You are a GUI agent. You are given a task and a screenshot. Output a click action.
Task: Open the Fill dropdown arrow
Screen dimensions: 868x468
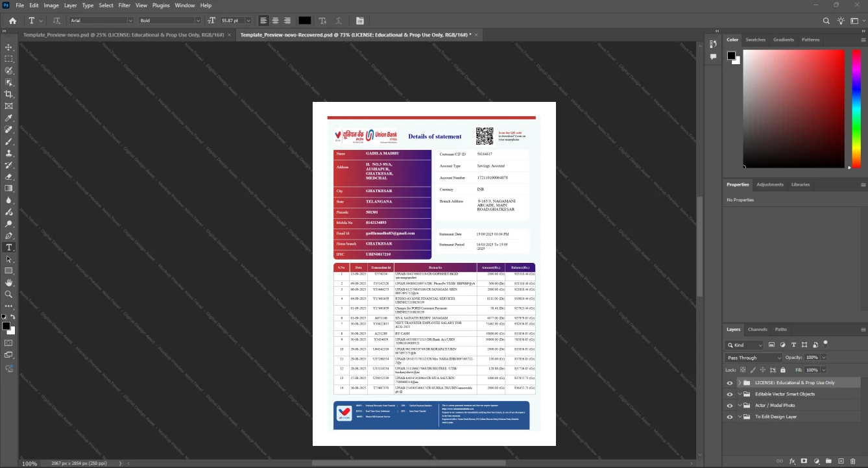click(824, 370)
